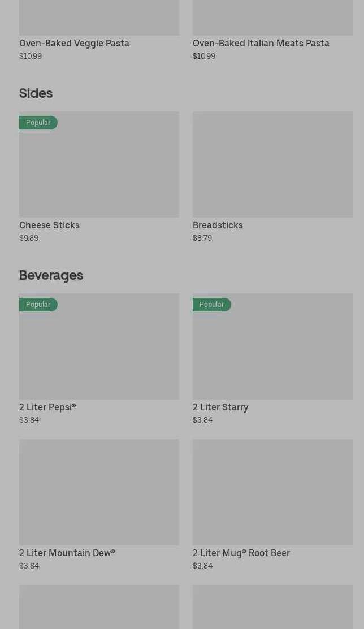Click the Beverages section heading

[x=51, y=275]
